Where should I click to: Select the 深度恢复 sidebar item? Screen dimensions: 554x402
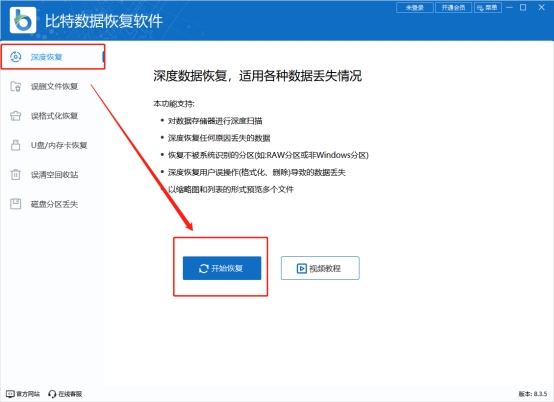point(53,57)
